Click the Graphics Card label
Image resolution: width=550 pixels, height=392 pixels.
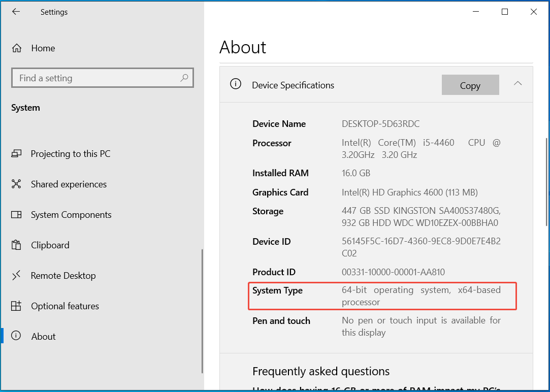[x=280, y=192]
